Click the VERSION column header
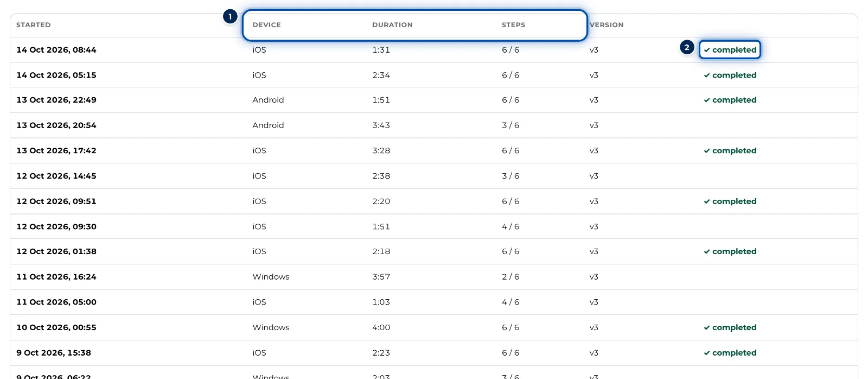The image size is (868, 379). [x=607, y=25]
